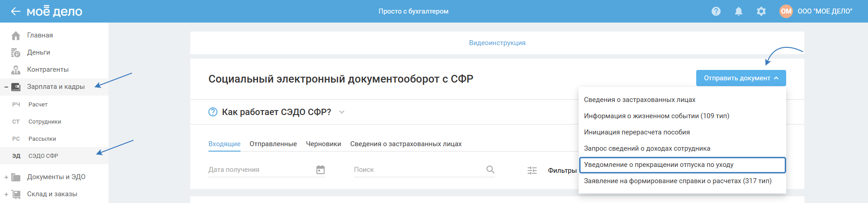
Task: Open Расчет submenu item
Action: point(38,104)
